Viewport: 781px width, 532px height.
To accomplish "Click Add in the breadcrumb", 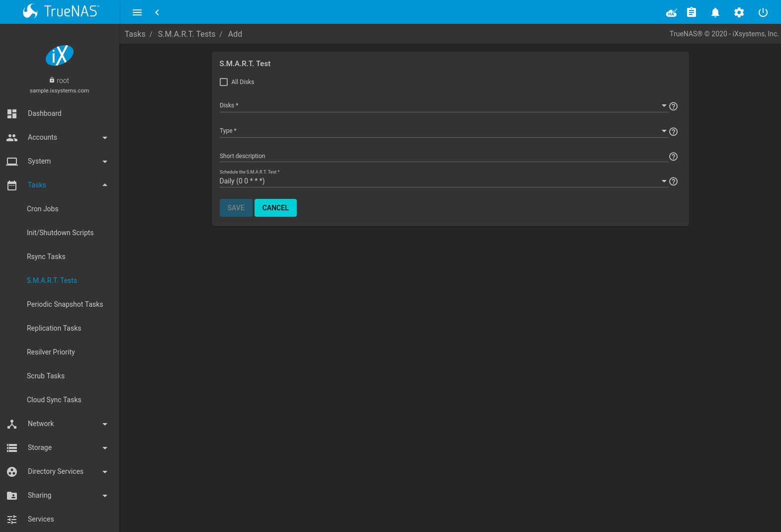I will 235,34.
